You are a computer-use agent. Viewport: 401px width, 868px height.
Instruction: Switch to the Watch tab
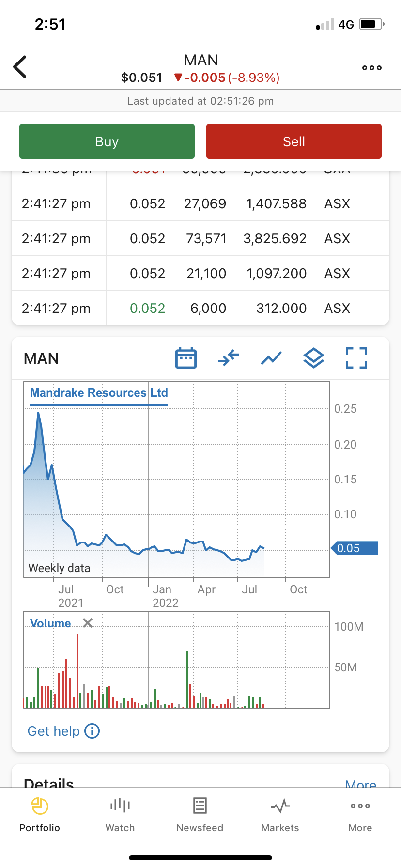pos(120,815)
